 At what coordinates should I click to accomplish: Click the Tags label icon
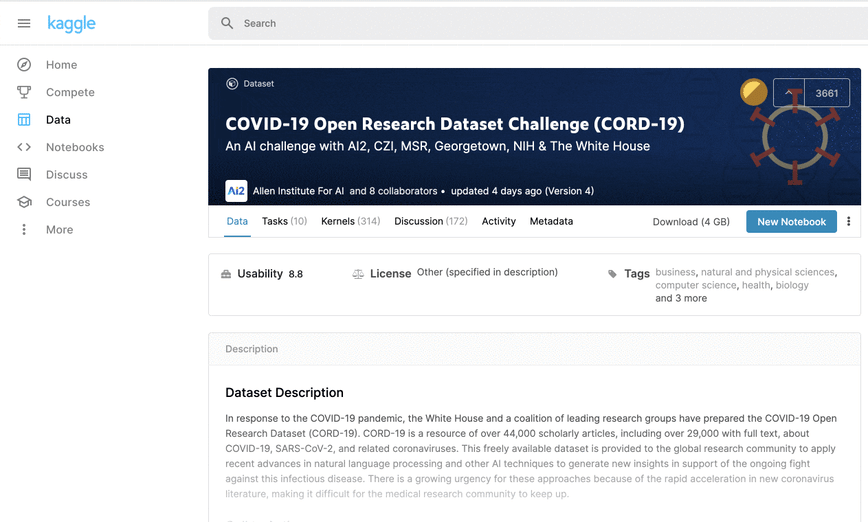[x=612, y=273]
